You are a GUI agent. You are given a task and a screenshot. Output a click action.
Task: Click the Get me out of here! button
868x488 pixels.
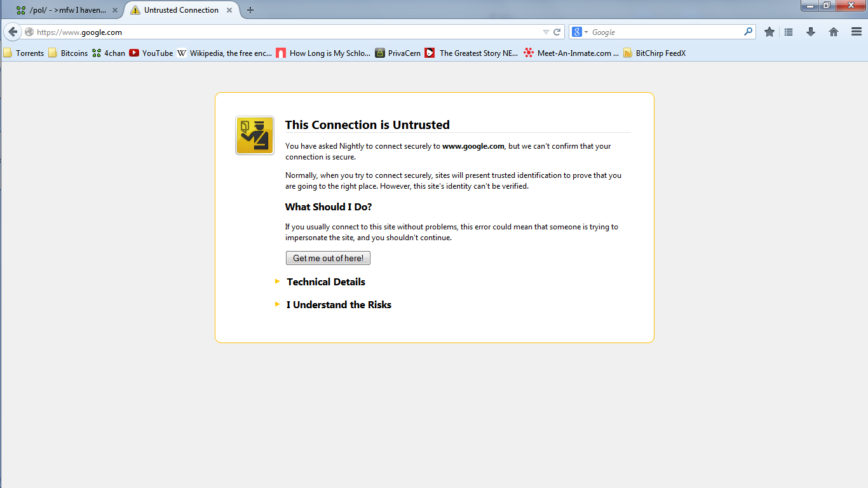tap(328, 258)
